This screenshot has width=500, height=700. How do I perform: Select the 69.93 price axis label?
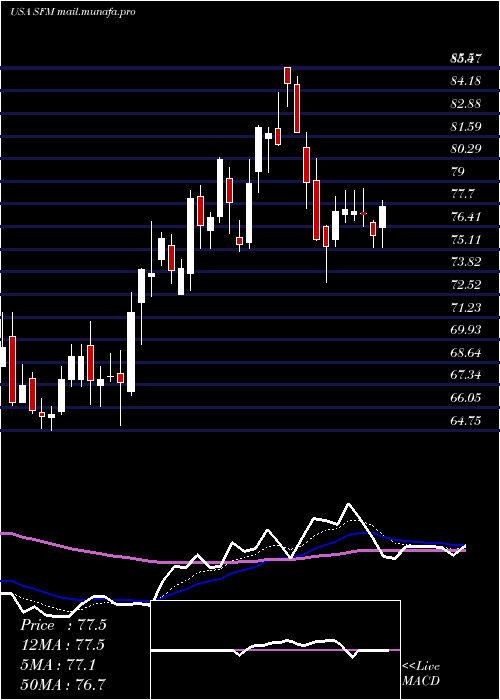coord(467,330)
